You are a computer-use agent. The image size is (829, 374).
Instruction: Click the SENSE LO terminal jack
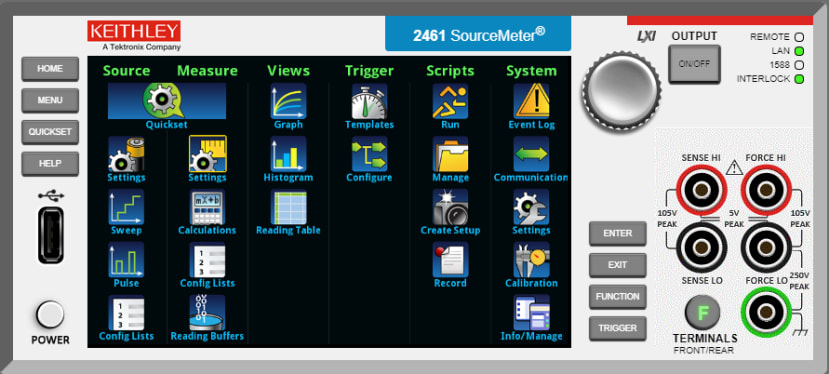tap(703, 247)
